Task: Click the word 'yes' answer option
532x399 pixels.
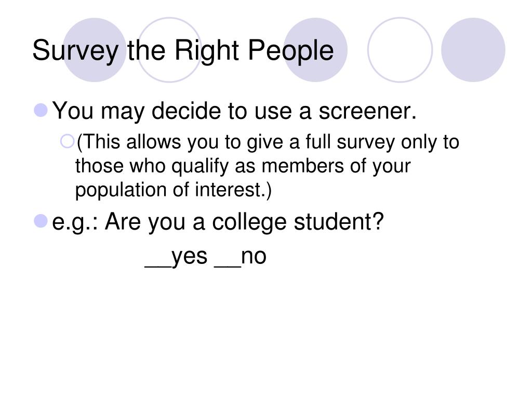Action: (189, 257)
